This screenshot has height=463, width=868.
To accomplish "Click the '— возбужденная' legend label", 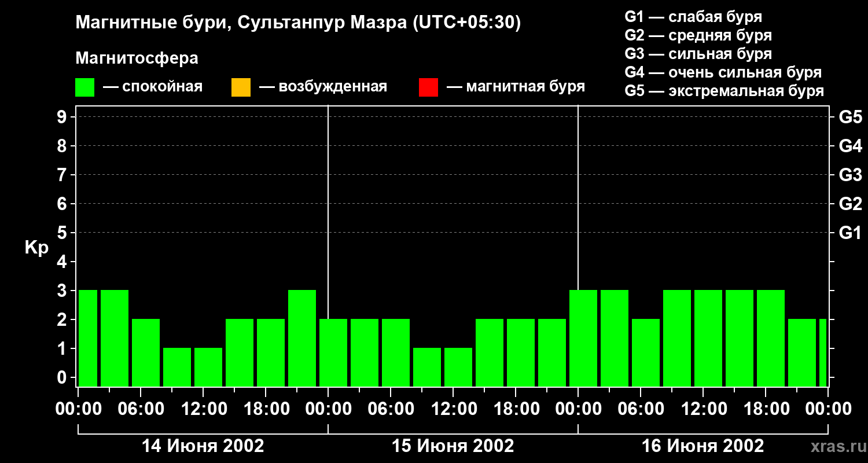I will [323, 87].
